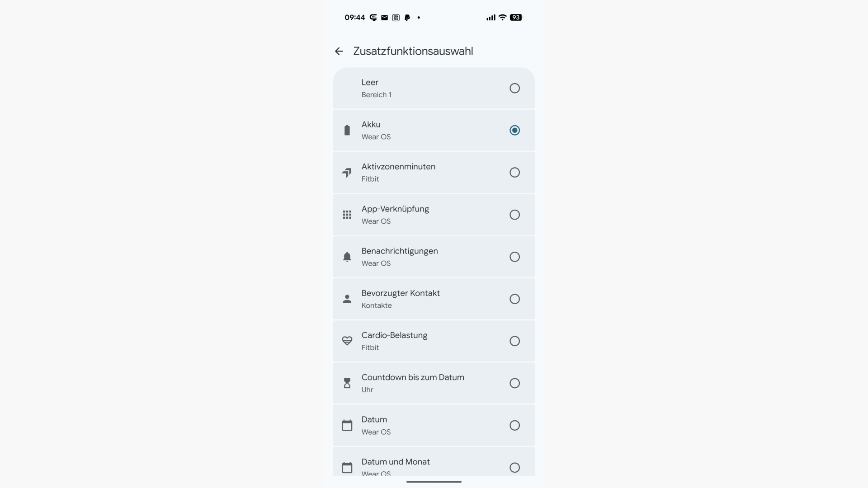Image resolution: width=868 pixels, height=488 pixels.
Task: Tap the Wi-Fi status bar icon
Action: coord(502,18)
